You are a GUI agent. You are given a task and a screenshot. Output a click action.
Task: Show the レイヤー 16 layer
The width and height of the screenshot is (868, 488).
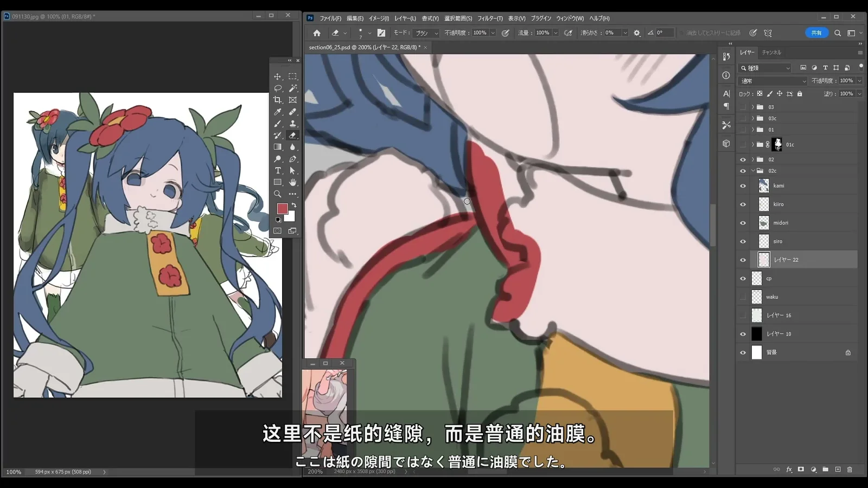743,316
